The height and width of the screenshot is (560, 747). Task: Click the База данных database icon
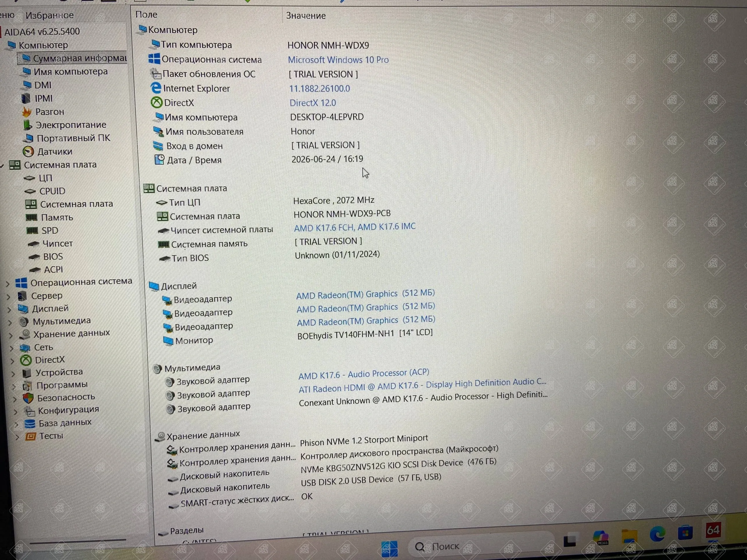coord(30,423)
